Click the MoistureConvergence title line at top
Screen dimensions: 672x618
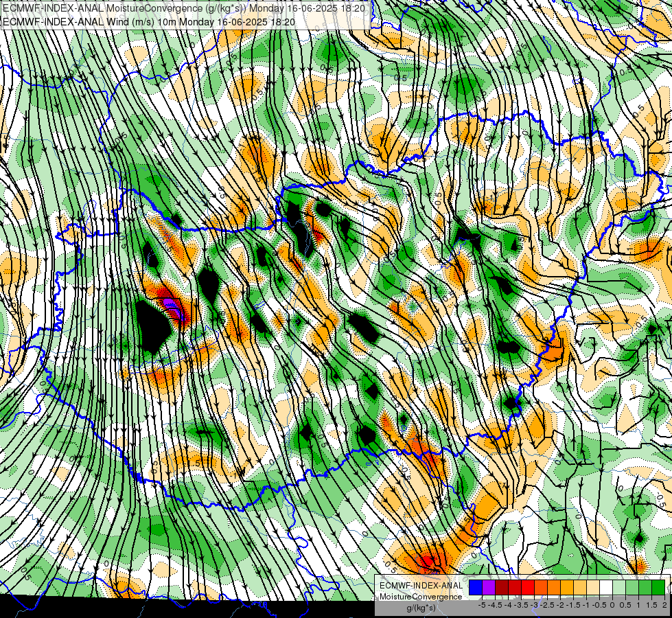pyautogui.click(x=184, y=8)
